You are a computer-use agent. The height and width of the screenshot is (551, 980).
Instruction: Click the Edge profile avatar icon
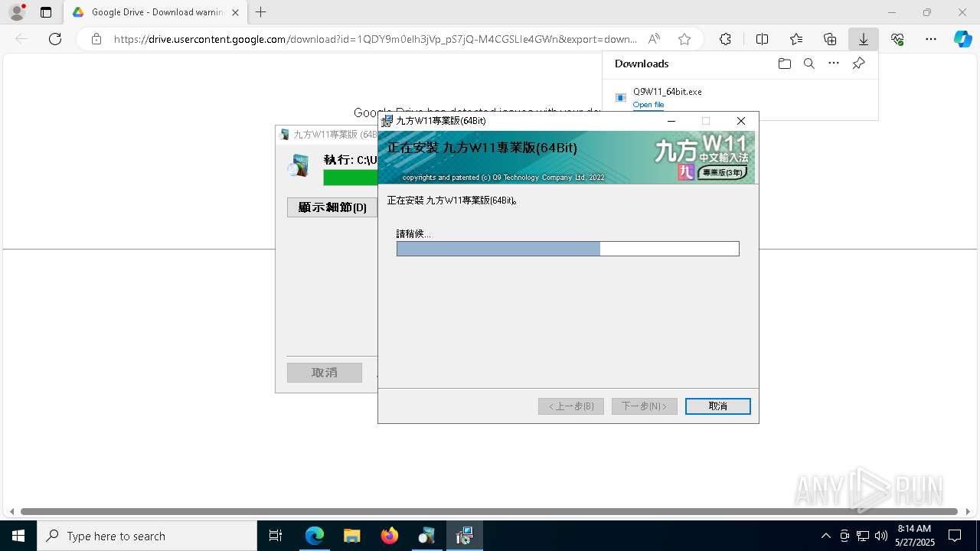(x=17, y=12)
